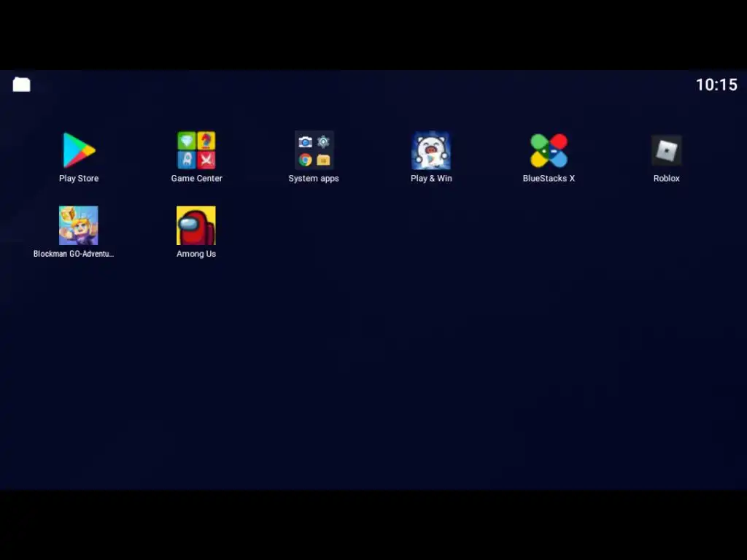Click the "BlueStacks X" label

pyautogui.click(x=549, y=178)
